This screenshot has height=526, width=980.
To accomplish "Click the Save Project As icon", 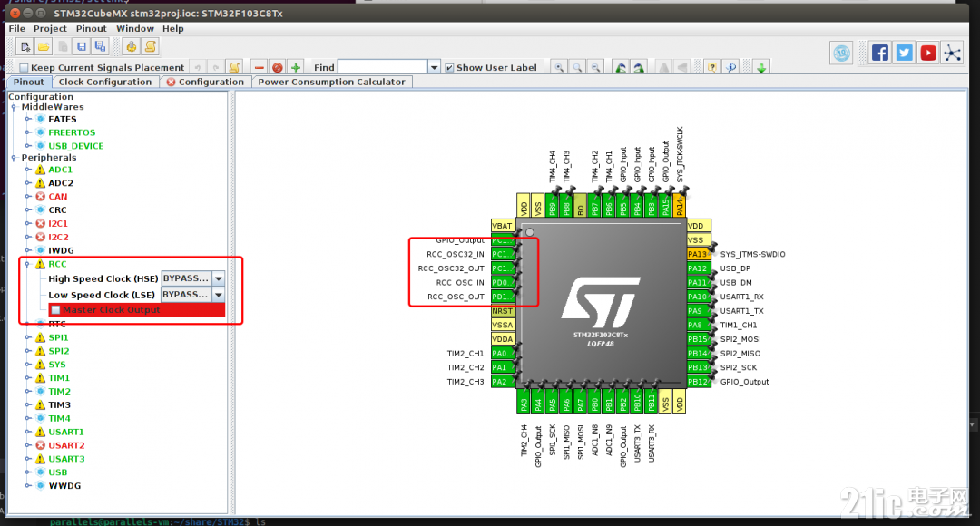I will [100, 46].
